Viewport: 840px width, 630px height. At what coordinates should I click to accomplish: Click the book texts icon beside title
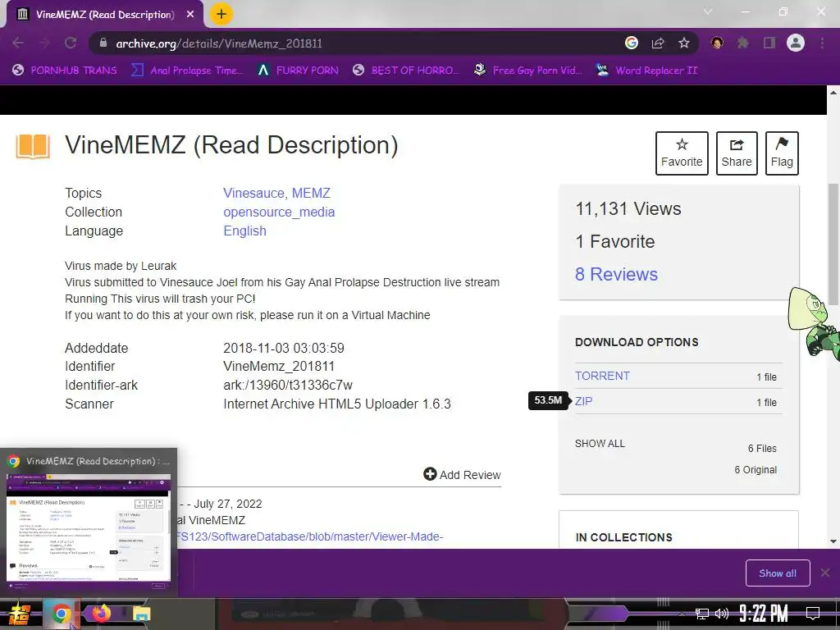coord(33,147)
